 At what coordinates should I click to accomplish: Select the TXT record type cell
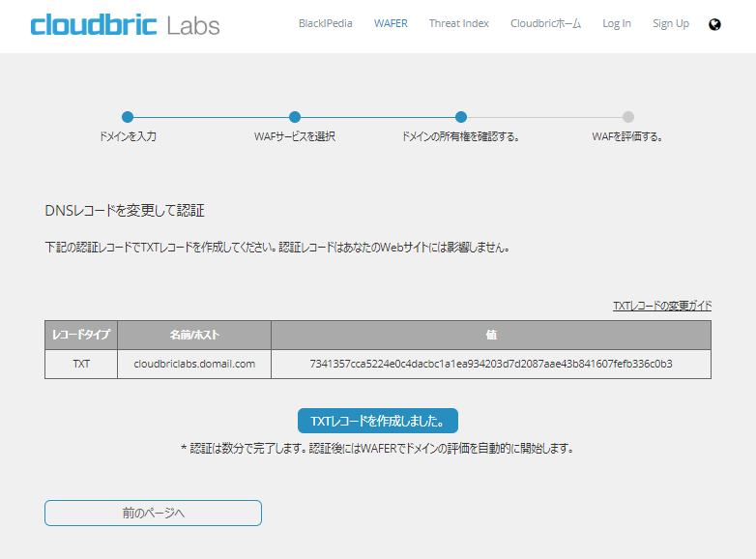coord(81,365)
